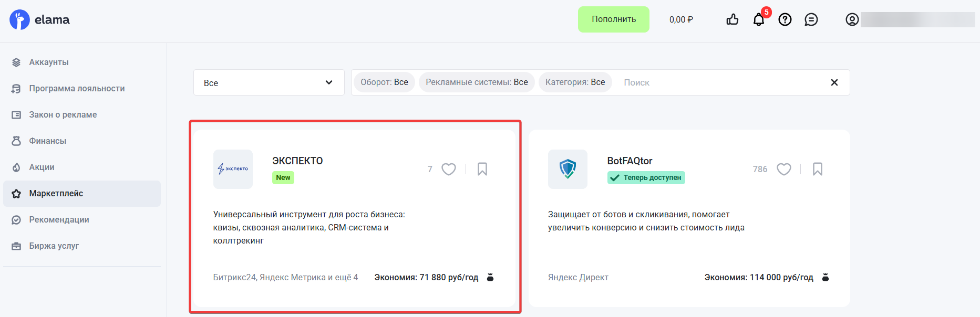Open the support chat icon
The width and height of the screenshot is (980, 317).
pos(811,20)
